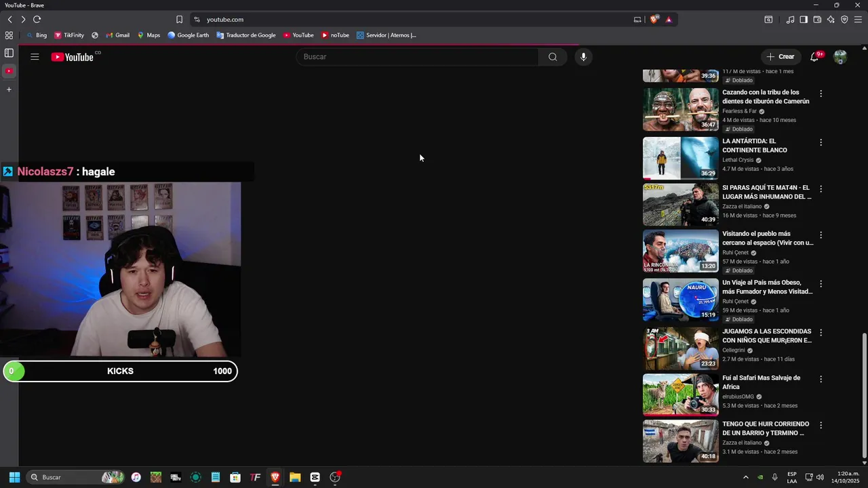868x488 pixels.
Task: Go back with the browser back arrow
Action: (9, 20)
